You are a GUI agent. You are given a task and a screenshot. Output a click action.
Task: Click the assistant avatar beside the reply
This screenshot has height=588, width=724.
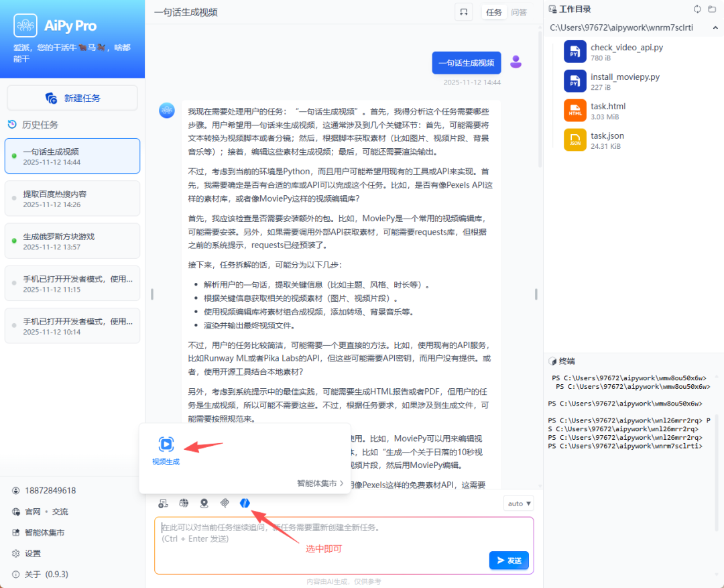(x=167, y=111)
